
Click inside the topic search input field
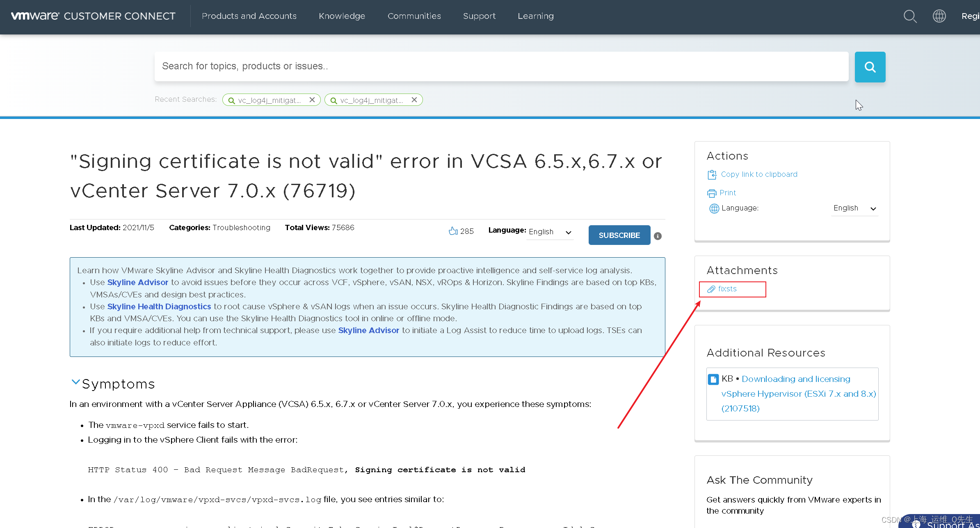tap(451, 66)
